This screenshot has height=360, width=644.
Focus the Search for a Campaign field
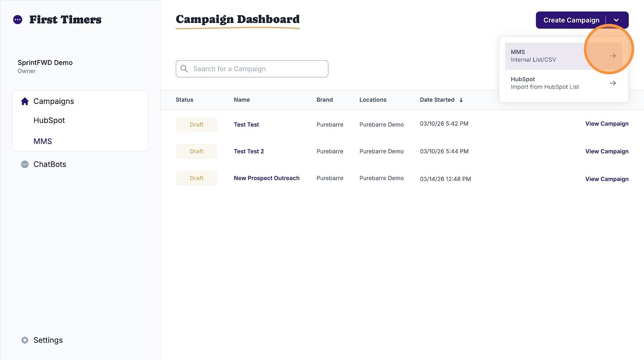(x=252, y=69)
